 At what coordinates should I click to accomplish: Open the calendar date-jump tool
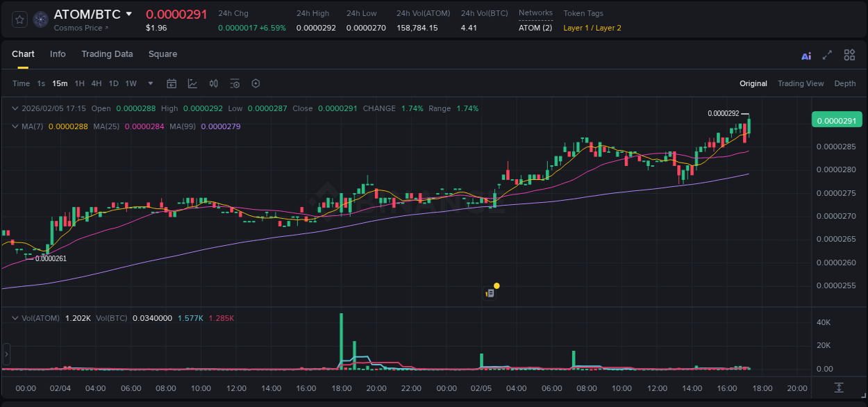click(172, 83)
